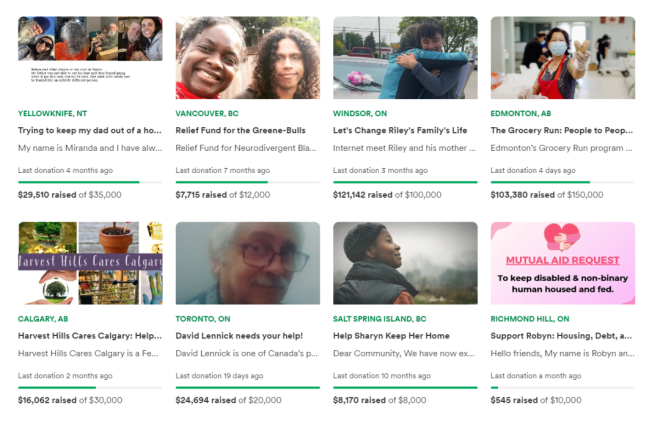
Task: Click "Relief Fund for the Greene-Bulls" title
Action: click(x=247, y=130)
